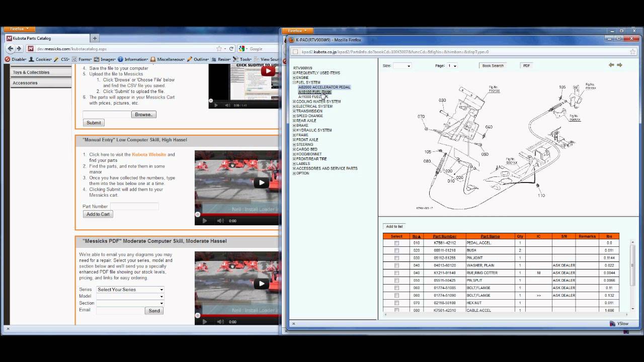Check box for BOLT,FLANGE 01774-51090
Viewport: 644px width, 362px height.
pos(396,296)
